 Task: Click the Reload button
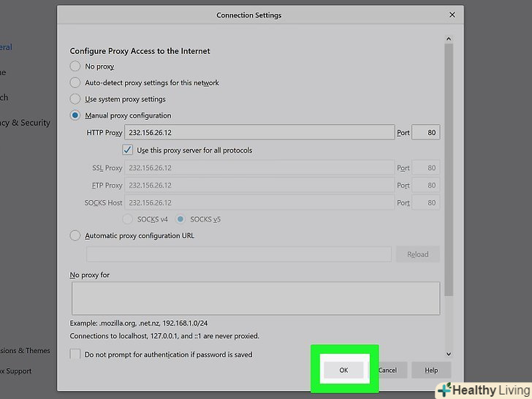pyautogui.click(x=418, y=254)
